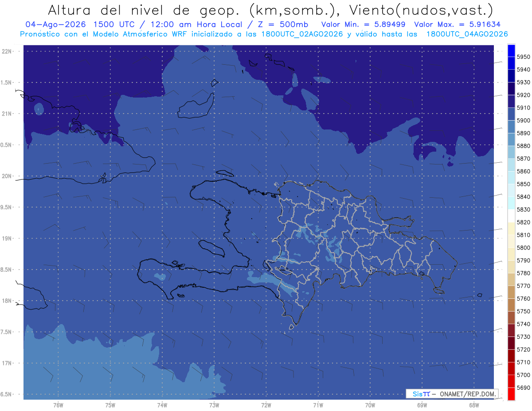Click the '5930' colorbar label
Screen dimensions: 532x411
point(523,82)
